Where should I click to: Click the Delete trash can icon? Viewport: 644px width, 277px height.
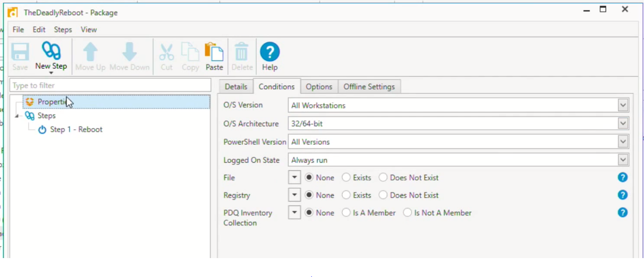242,52
